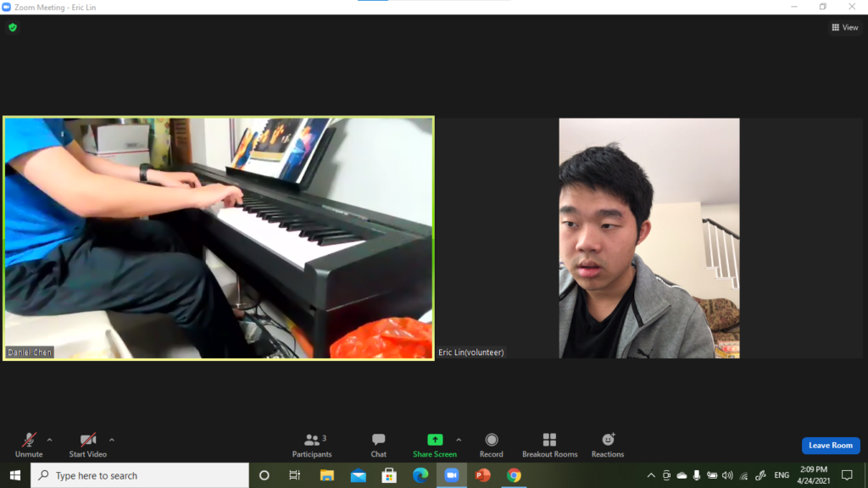Open Google Chrome from the taskbar

point(514,475)
